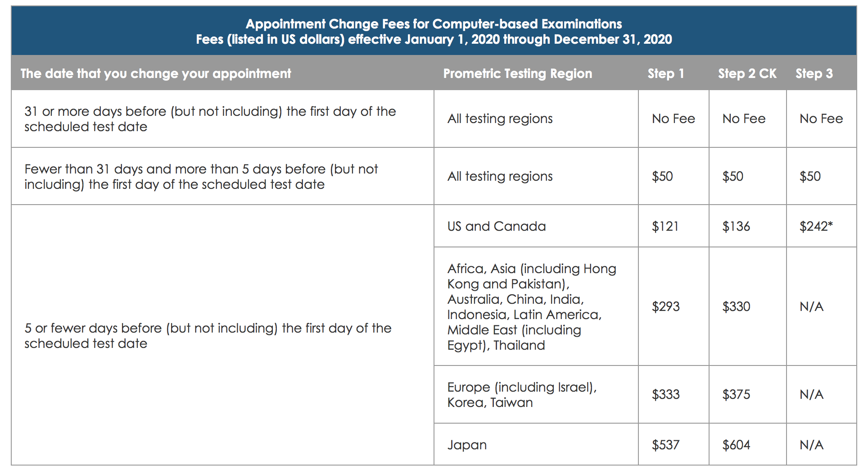Select the 'Africa, Asia' region cell
The height and width of the screenshot is (475, 868).
click(x=531, y=307)
